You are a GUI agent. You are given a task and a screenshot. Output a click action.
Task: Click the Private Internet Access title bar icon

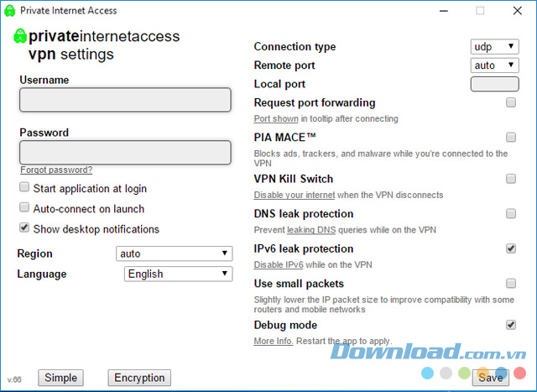[x=8, y=11]
